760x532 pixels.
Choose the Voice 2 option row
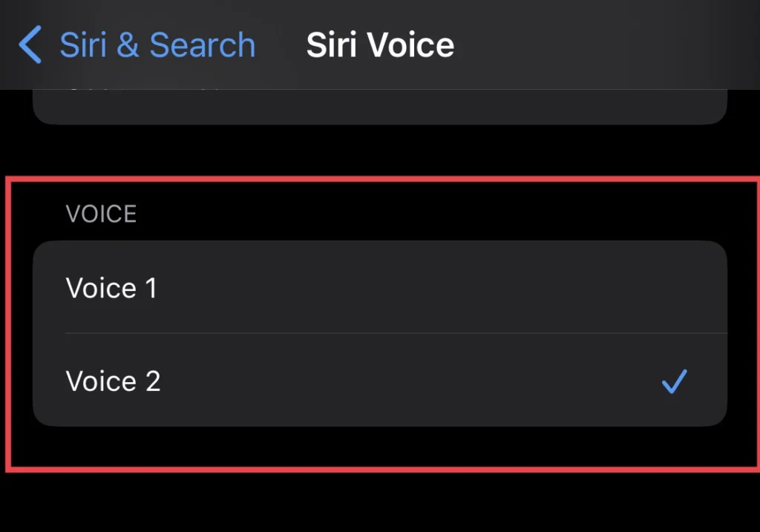pyautogui.click(x=379, y=381)
